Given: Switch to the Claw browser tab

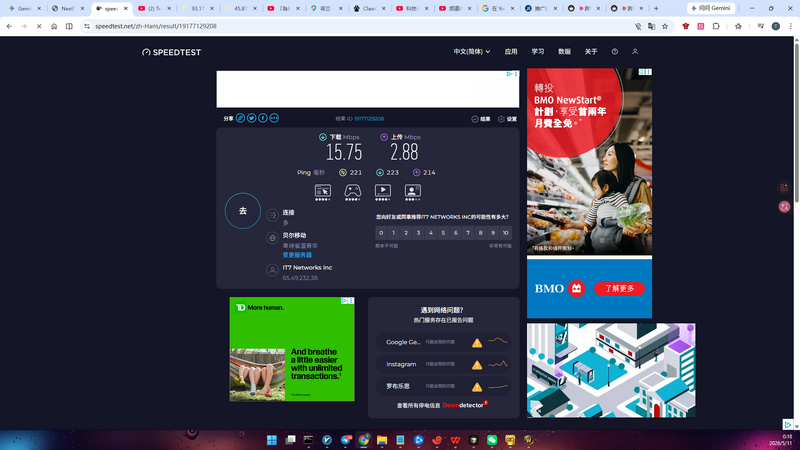Looking at the screenshot, I should tap(369, 8).
